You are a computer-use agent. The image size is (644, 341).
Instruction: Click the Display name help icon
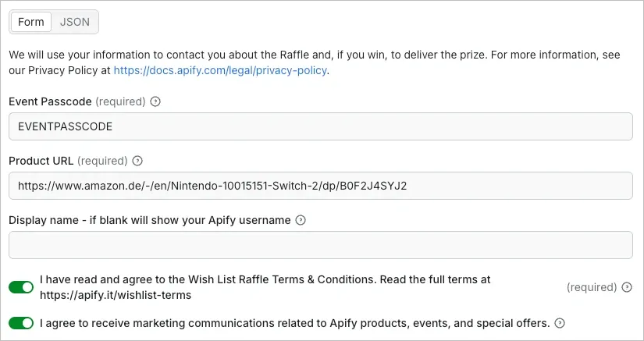point(301,220)
